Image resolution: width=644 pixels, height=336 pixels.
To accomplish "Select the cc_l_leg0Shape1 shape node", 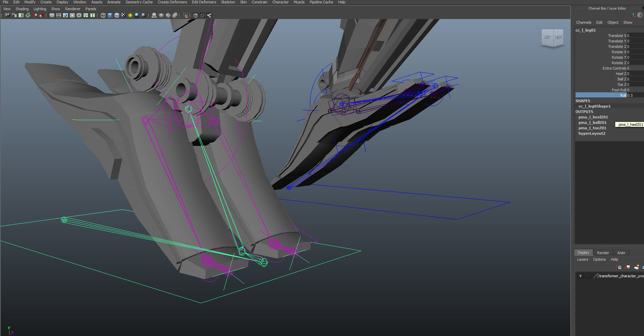I will point(594,106).
